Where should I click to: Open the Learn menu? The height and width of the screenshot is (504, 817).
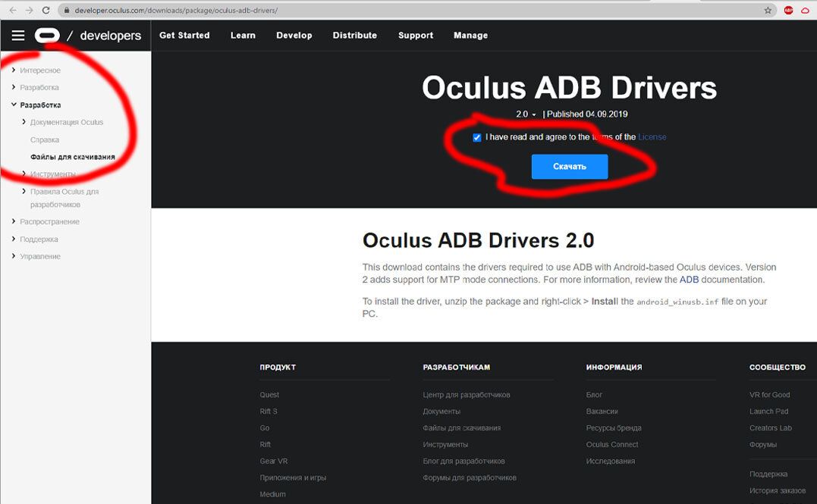(243, 36)
